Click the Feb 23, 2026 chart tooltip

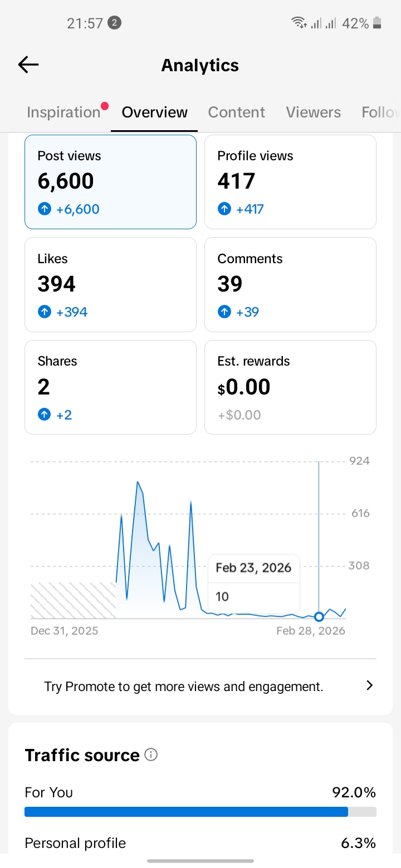254,583
